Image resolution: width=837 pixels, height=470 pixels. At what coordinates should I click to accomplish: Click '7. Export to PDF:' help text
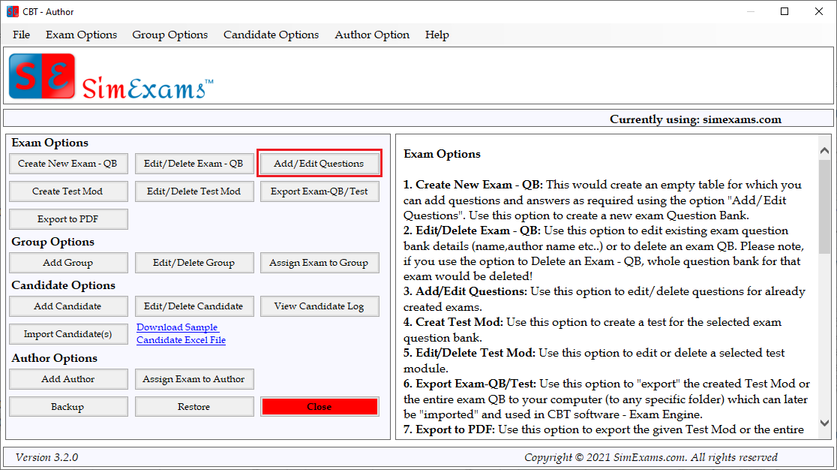click(449, 429)
